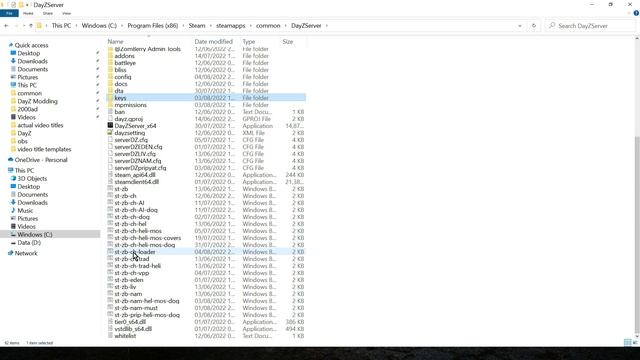Click the battleye folder icon

point(110,63)
